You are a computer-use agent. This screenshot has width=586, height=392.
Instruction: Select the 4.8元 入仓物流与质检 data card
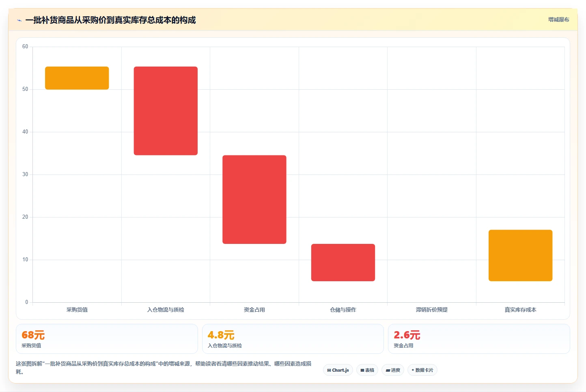(293, 339)
